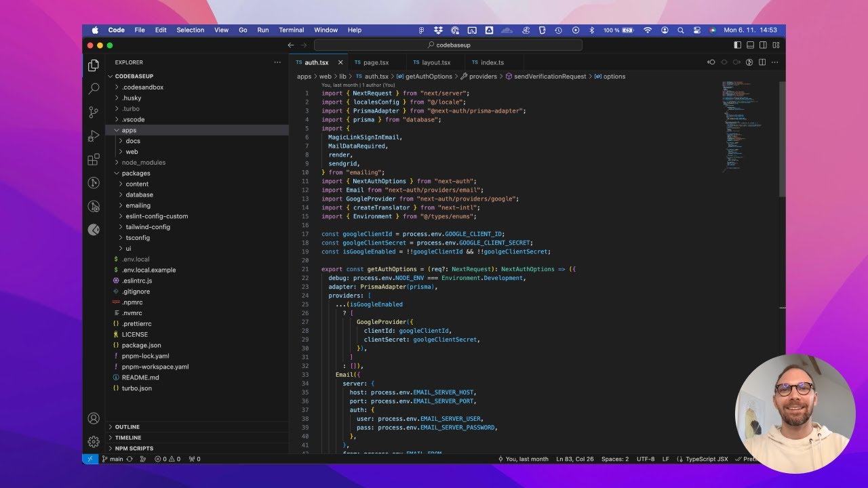Open the Run and Debug view
This screenshot has height=488, width=868.
coord(94,136)
